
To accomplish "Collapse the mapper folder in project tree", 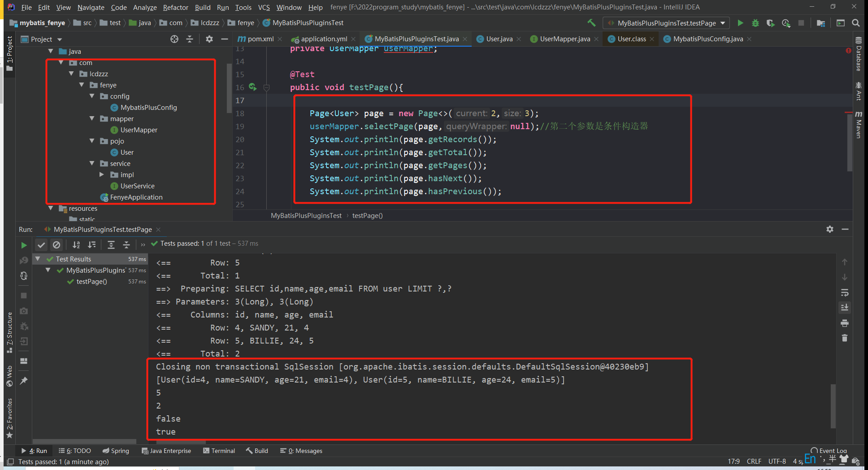I will coord(92,118).
